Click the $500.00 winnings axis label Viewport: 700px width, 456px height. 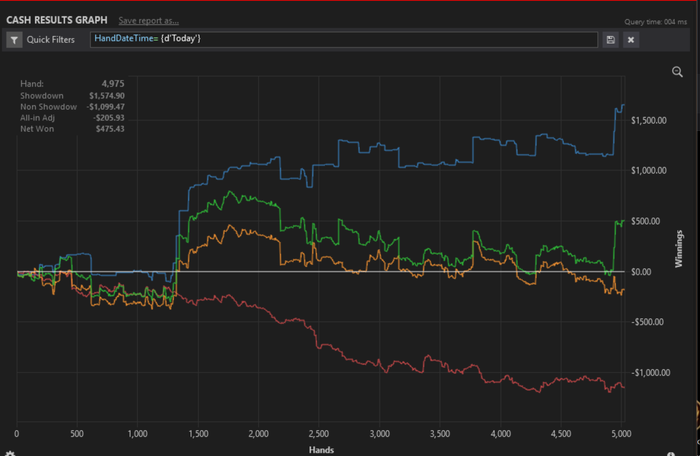point(645,222)
